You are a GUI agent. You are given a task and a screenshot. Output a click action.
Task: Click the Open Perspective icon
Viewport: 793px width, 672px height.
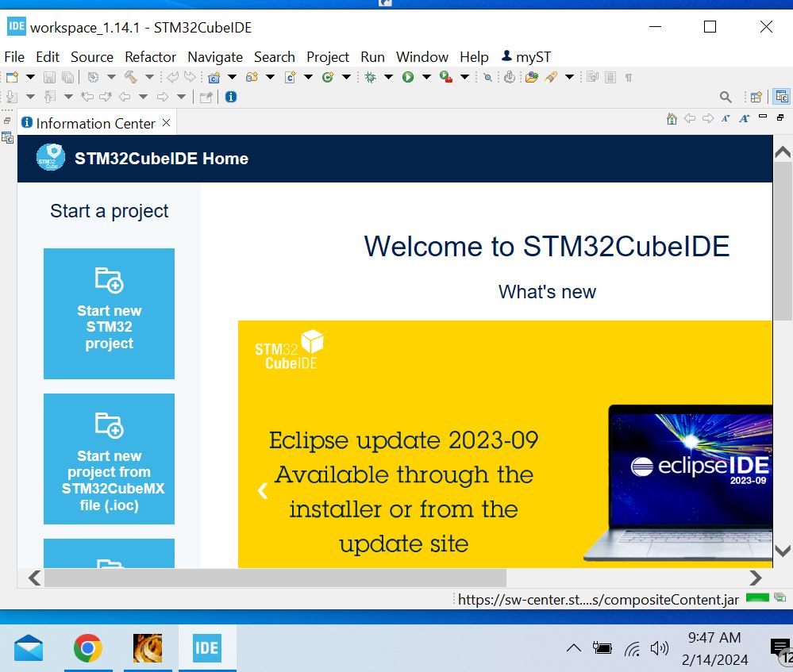tap(756, 97)
